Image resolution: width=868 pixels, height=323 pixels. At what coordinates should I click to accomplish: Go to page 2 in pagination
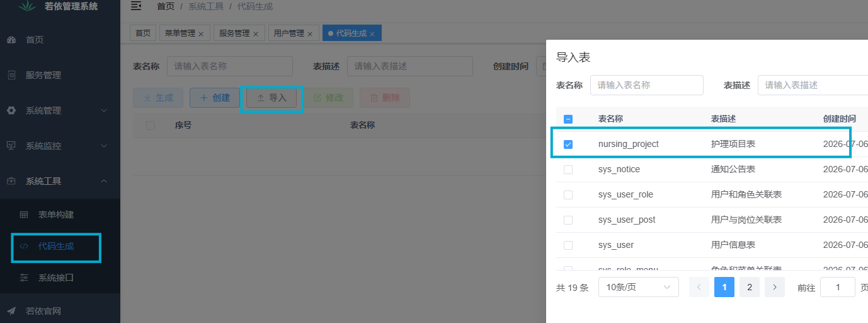pyautogui.click(x=750, y=287)
